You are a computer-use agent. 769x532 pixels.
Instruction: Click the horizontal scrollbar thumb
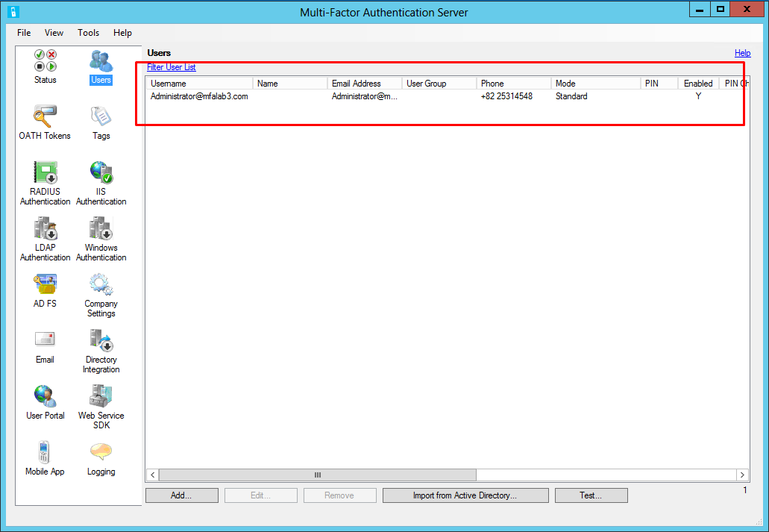coord(317,475)
